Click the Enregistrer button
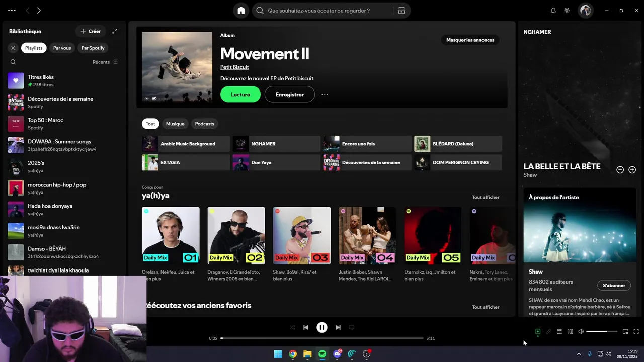The image size is (644, 362). point(289,94)
